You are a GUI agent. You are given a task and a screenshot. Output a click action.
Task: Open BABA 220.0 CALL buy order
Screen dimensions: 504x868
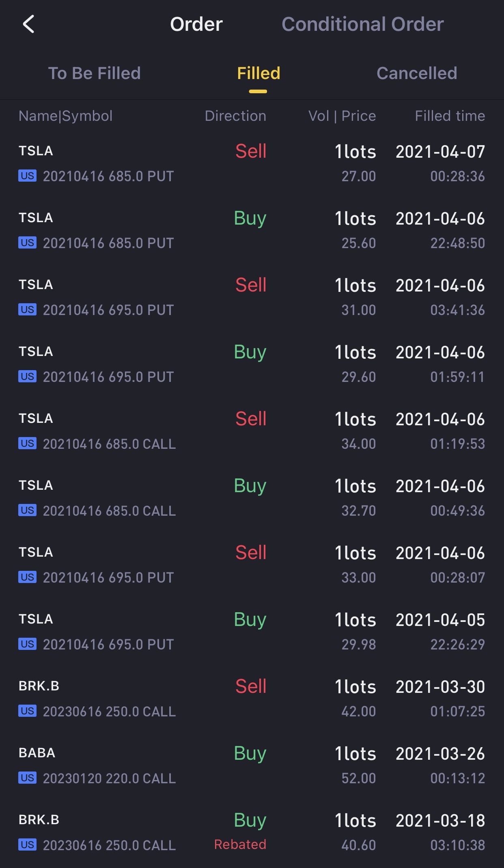[x=252, y=765]
